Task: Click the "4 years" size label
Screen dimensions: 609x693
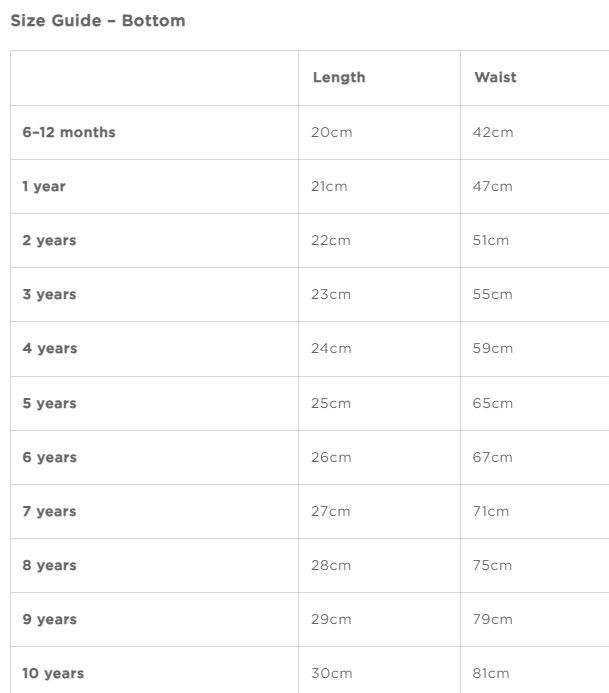Action: [49, 348]
